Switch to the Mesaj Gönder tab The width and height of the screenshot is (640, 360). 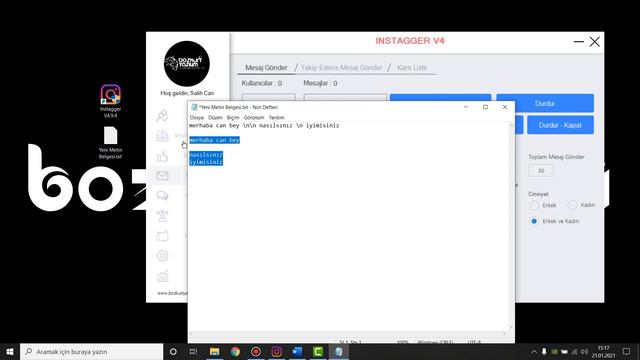tap(266, 68)
